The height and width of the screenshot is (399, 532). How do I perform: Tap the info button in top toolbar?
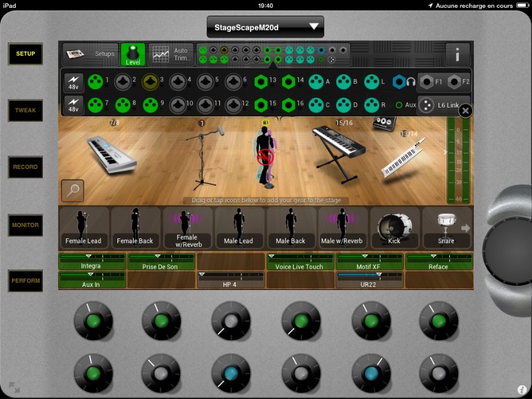[457, 55]
